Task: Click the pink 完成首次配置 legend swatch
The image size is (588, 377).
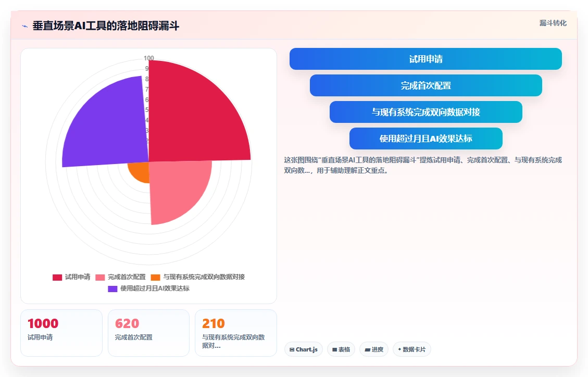Action: tap(100, 278)
